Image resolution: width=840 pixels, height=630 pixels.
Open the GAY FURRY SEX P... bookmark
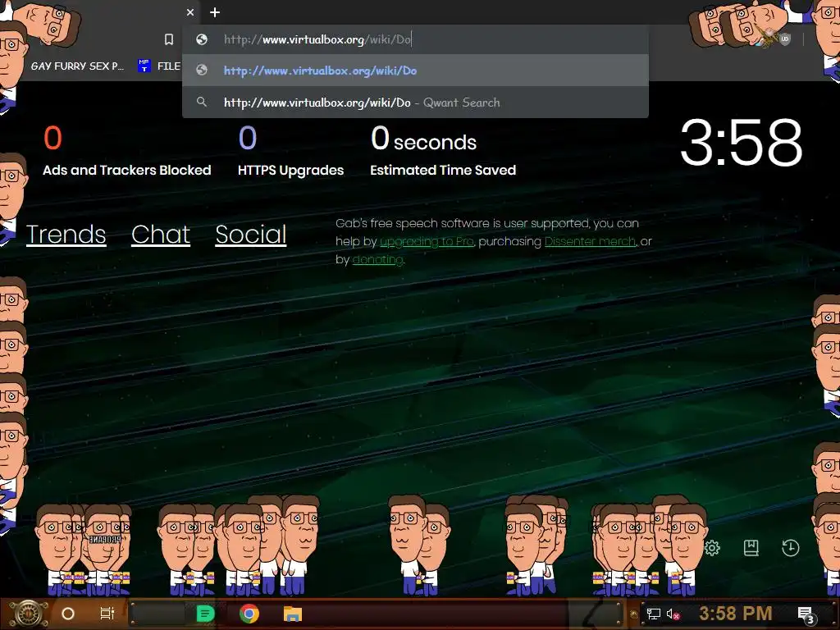tap(77, 66)
